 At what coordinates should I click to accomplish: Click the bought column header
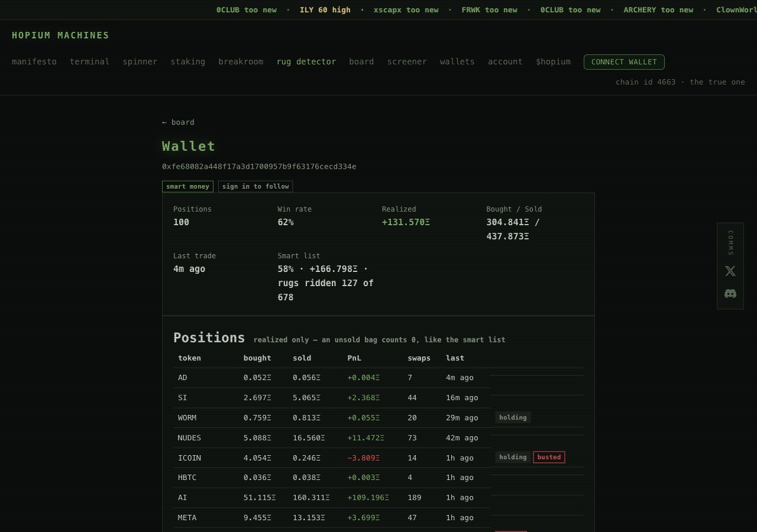pos(257,358)
